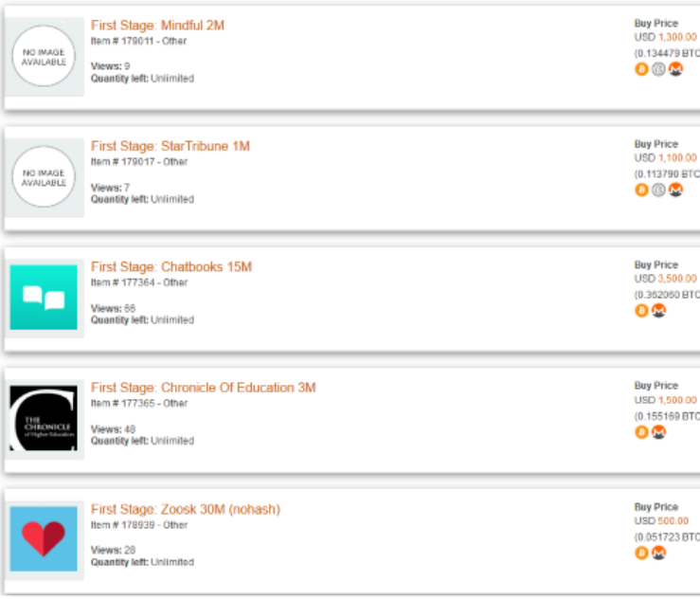Viewport: 700px width, 600px height.
Task: Click Litecoin icon on StarTribune 1M listing
Action: [658, 190]
